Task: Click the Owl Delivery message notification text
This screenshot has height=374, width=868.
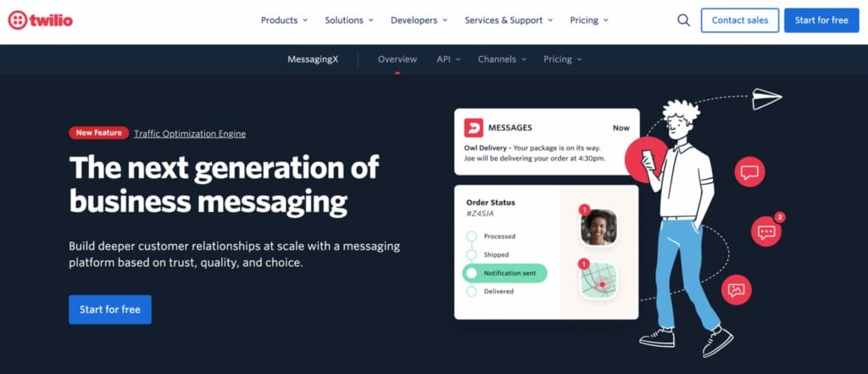Action: [x=534, y=153]
